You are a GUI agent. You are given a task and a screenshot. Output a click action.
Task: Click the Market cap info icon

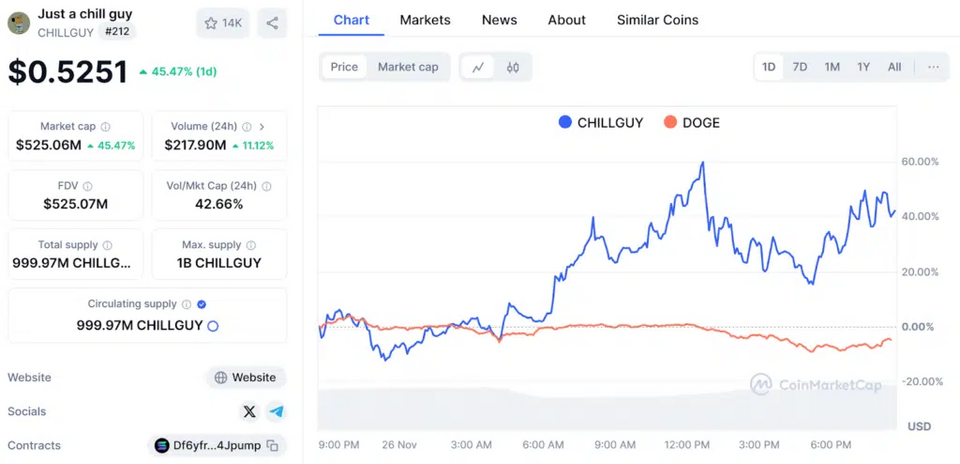point(105,127)
